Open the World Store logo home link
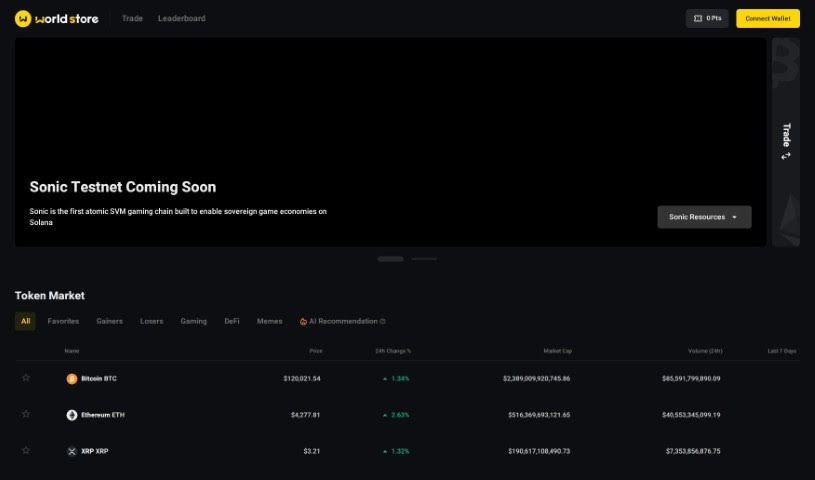The height and width of the screenshot is (480, 815). (57, 19)
